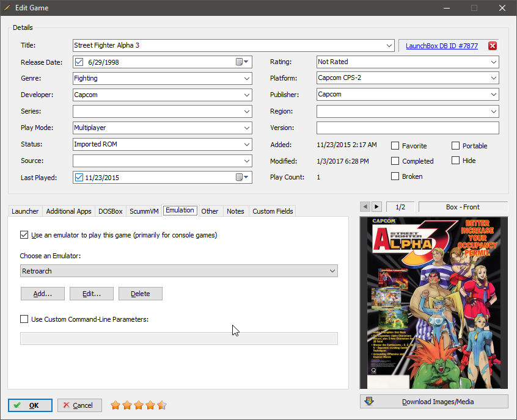Open the DOSBox tab

(x=111, y=211)
